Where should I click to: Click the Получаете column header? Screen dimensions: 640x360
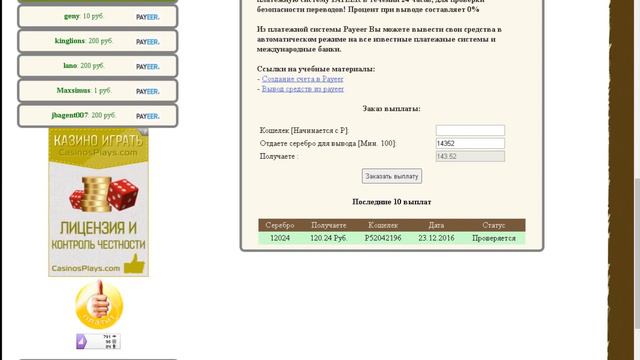[x=329, y=225]
